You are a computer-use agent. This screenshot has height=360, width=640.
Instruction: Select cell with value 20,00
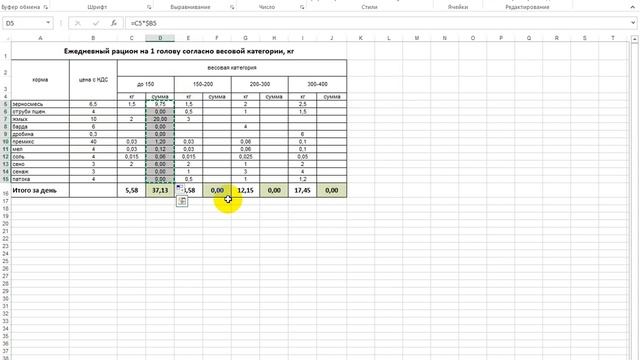160,119
